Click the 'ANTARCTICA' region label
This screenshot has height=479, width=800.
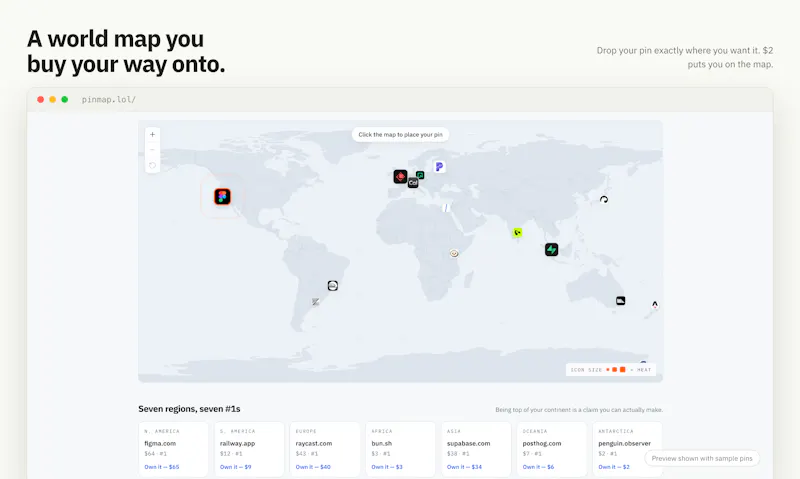[615, 431]
